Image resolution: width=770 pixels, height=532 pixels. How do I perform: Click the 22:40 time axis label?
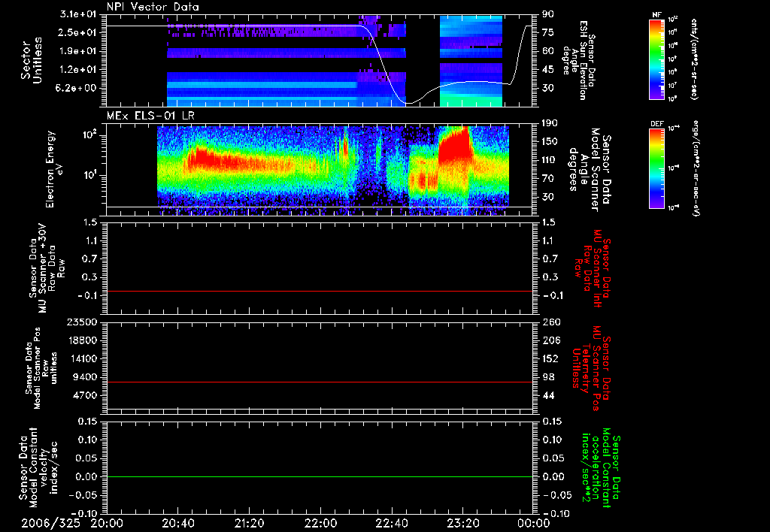tap(391, 523)
